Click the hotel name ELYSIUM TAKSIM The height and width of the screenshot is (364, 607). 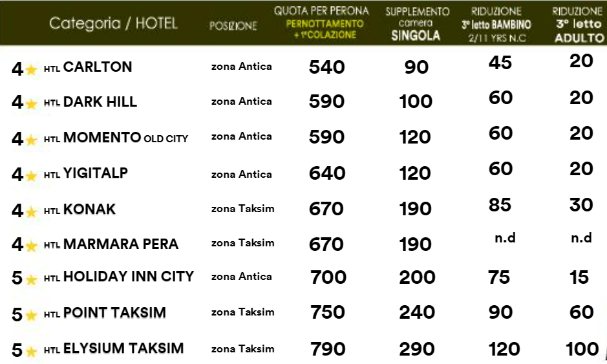[123, 348]
